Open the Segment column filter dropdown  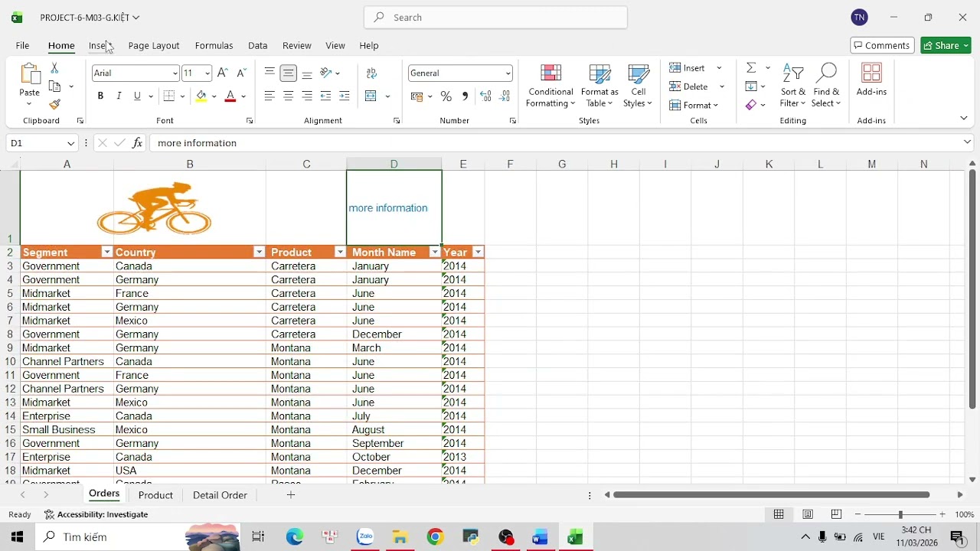[107, 253]
